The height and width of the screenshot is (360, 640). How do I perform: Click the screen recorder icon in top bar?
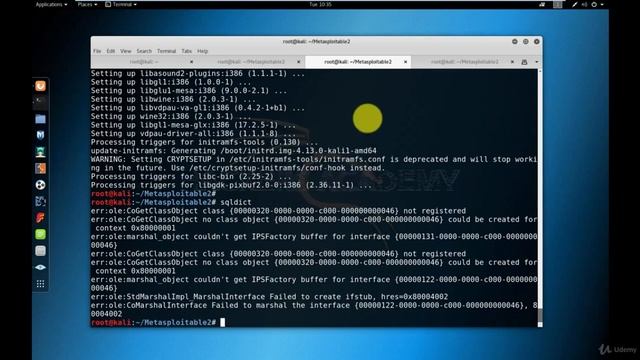pyautogui.click(x=542, y=4)
